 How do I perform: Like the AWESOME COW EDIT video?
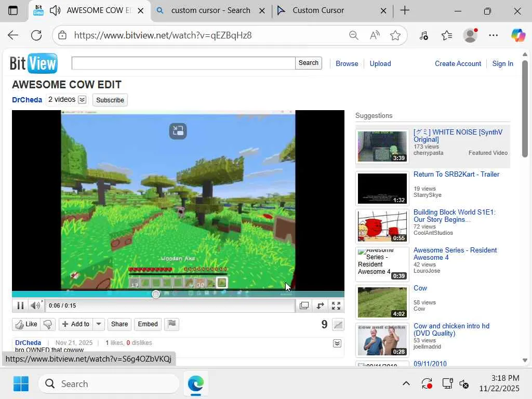tap(26, 324)
